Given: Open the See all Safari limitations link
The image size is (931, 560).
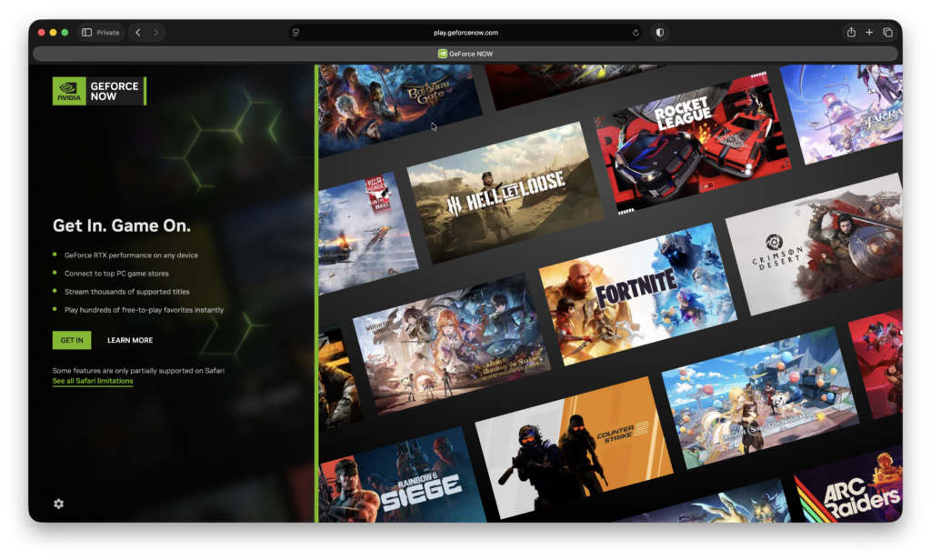Looking at the screenshot, I should 93,381.
